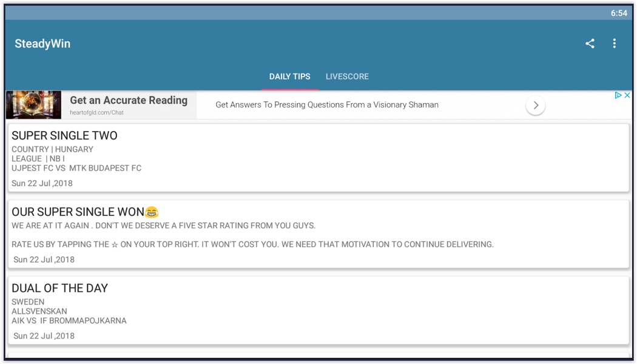Screen dimensions: 637x364
Task: Click the AdChoices triangle icon
Action: tap(618, 95)
